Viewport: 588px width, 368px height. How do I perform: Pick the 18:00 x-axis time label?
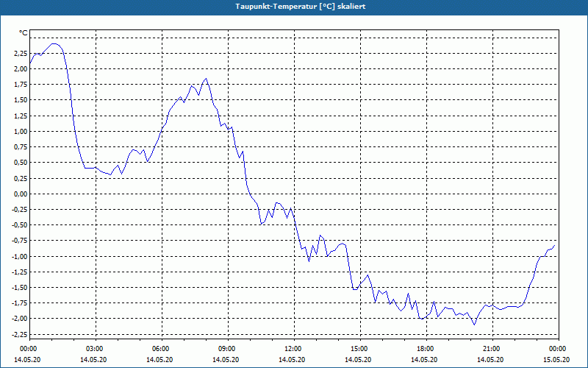[x=426, y=349]
